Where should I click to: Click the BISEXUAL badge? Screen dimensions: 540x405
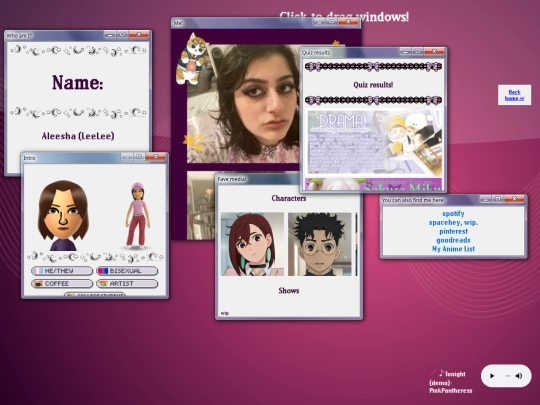[127, 271]
